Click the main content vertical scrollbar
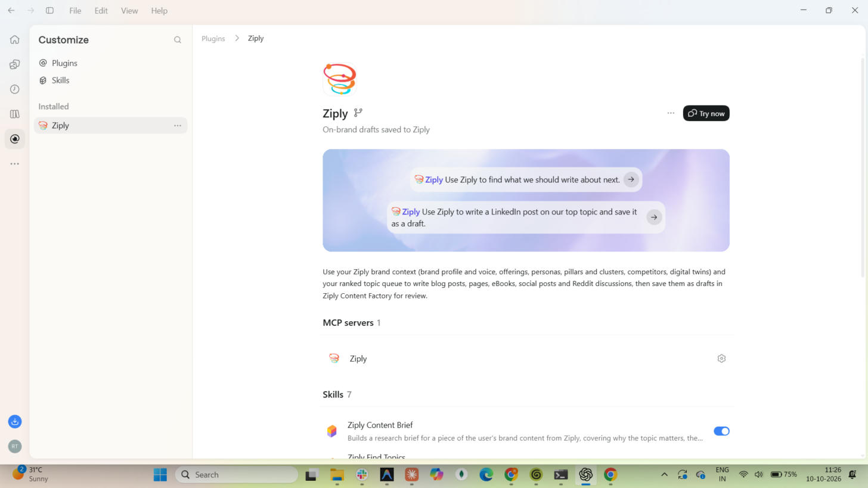This screenshot has width=868, height=488. (863, 167)
